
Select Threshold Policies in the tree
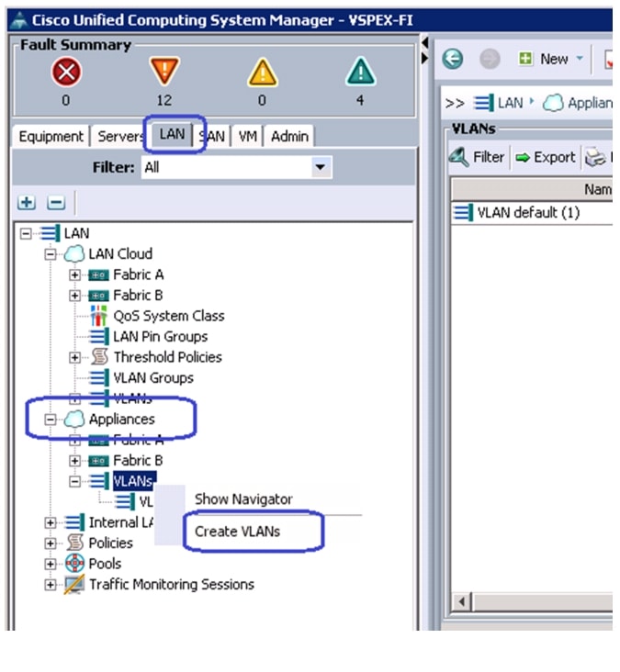pos(168,357)
